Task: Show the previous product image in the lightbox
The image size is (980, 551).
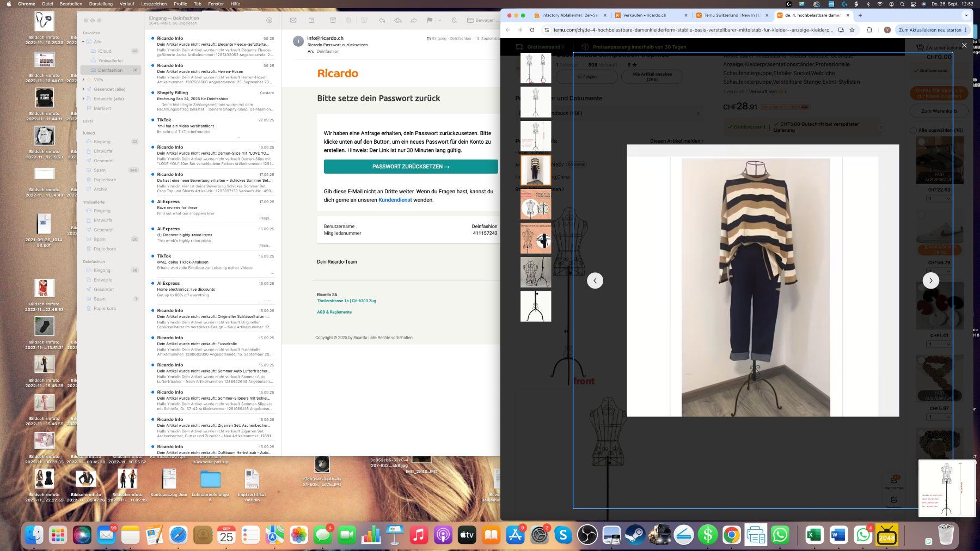Action: coord(595,280)
